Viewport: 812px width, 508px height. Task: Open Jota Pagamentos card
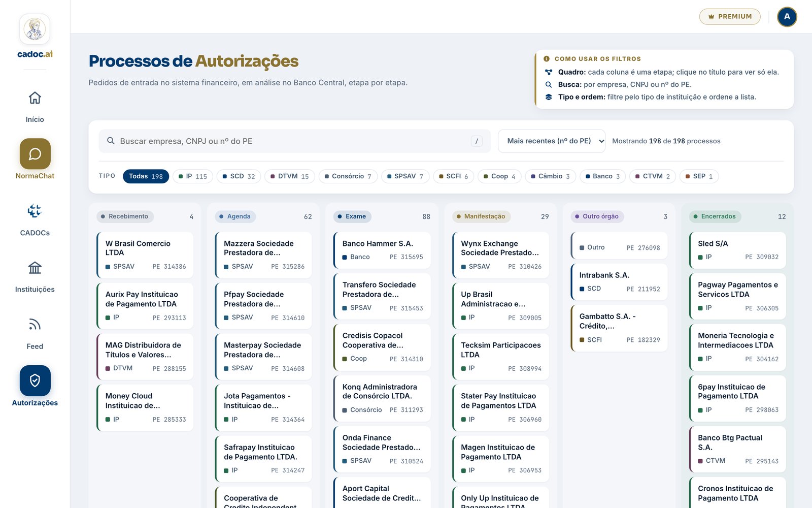[263, 407]
